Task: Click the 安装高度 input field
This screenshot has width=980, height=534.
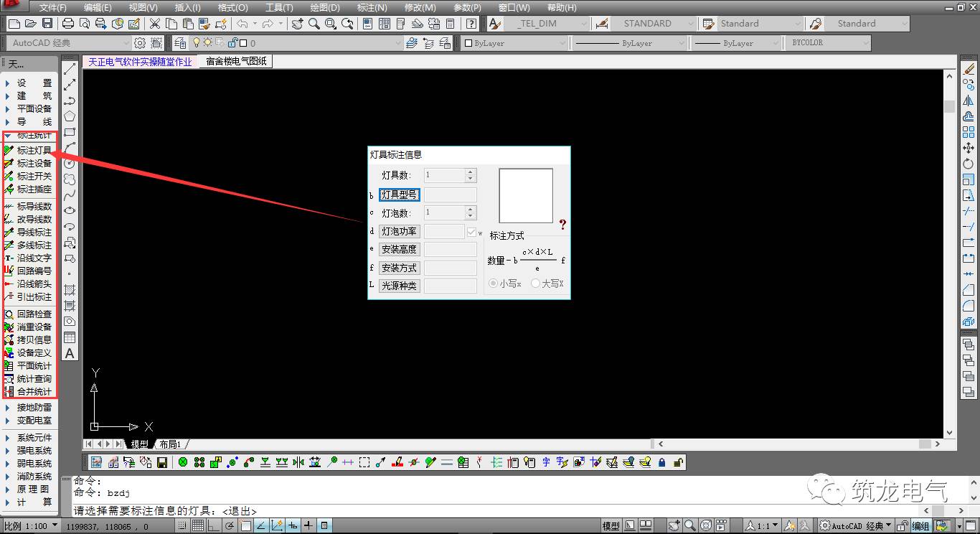Action: click(450, 250)
